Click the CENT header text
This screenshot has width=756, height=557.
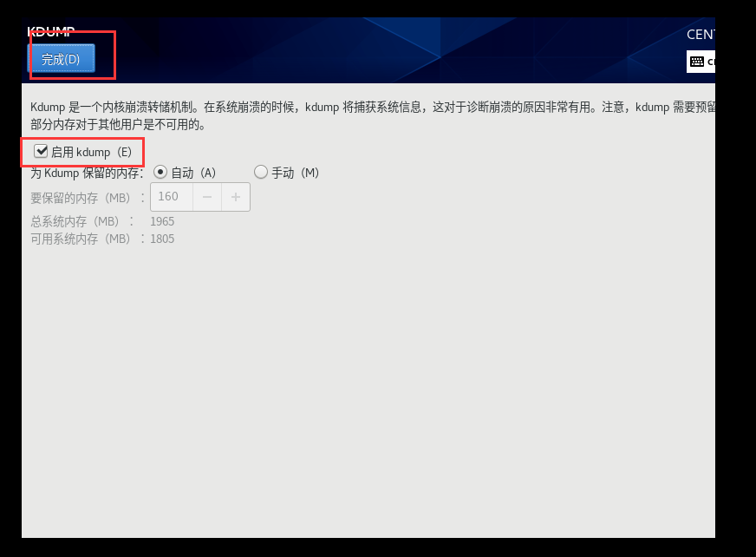point(701,35)
